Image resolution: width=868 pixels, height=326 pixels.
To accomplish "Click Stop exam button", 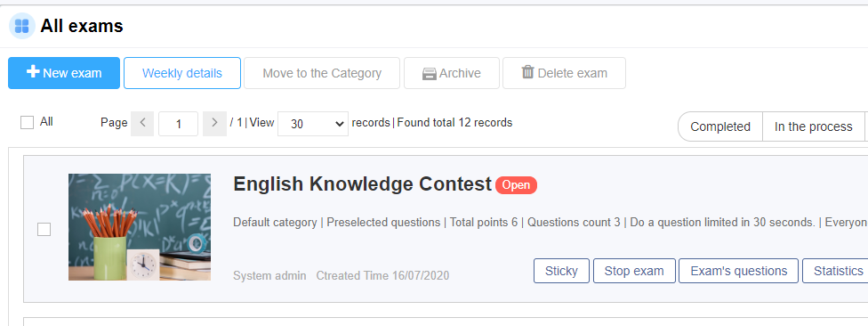I will (x=634, y=271).
